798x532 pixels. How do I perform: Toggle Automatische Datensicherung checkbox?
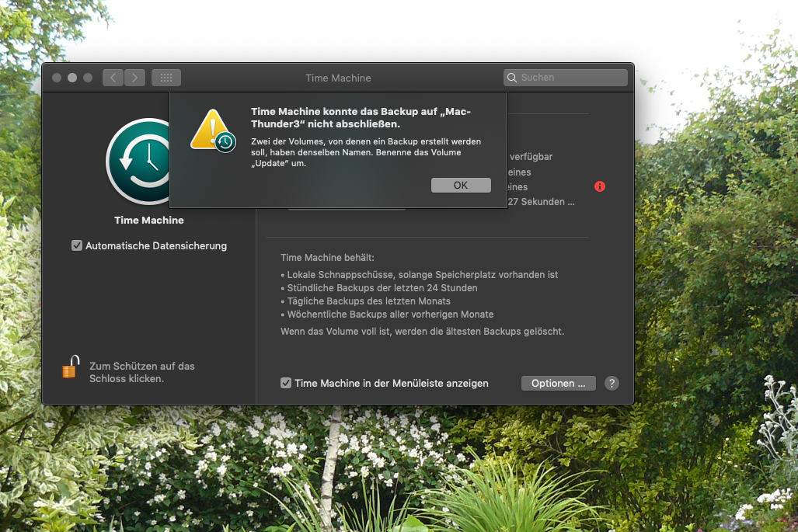point(77,245)
